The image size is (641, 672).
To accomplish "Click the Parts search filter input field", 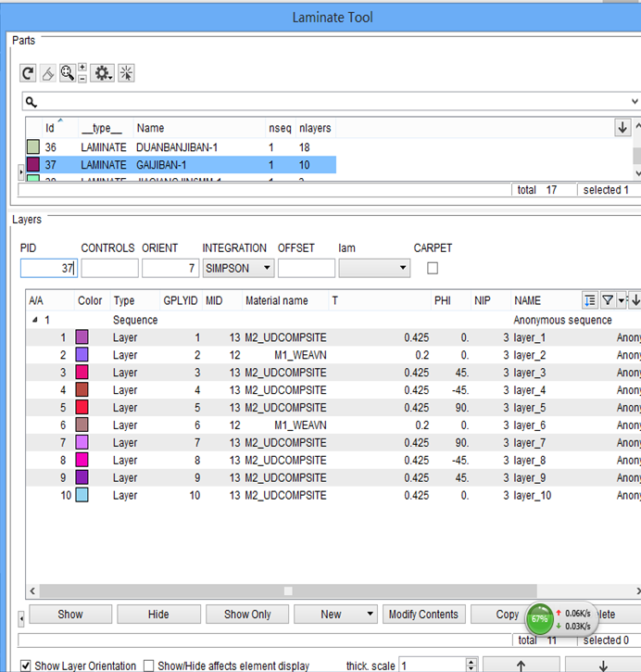I will pos(332,102).
